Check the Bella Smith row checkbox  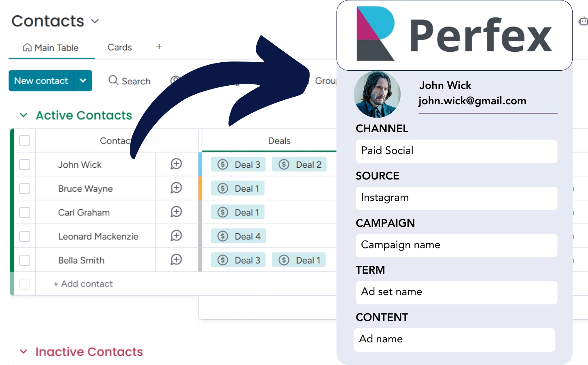(25, 260)
